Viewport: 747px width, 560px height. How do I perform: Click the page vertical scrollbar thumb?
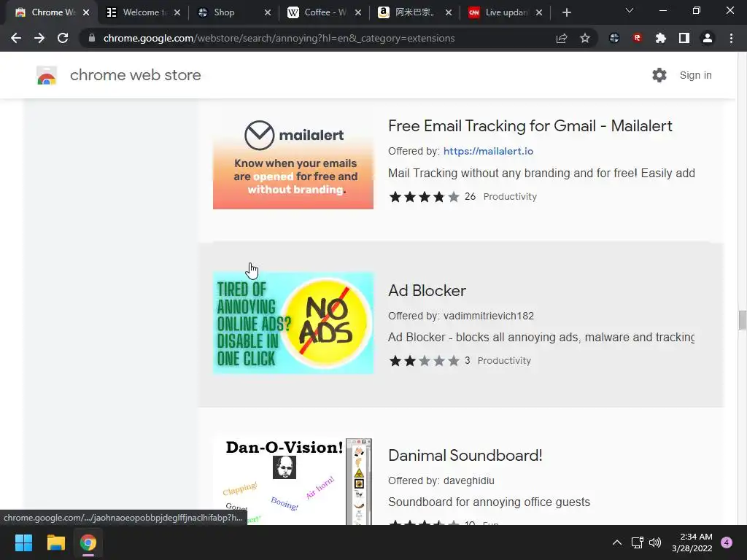point(742,320)
